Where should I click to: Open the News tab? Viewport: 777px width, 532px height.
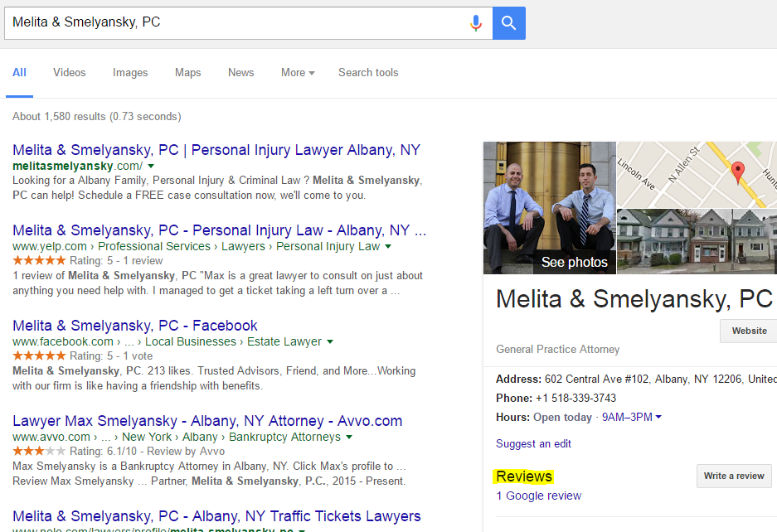(240, 72)
